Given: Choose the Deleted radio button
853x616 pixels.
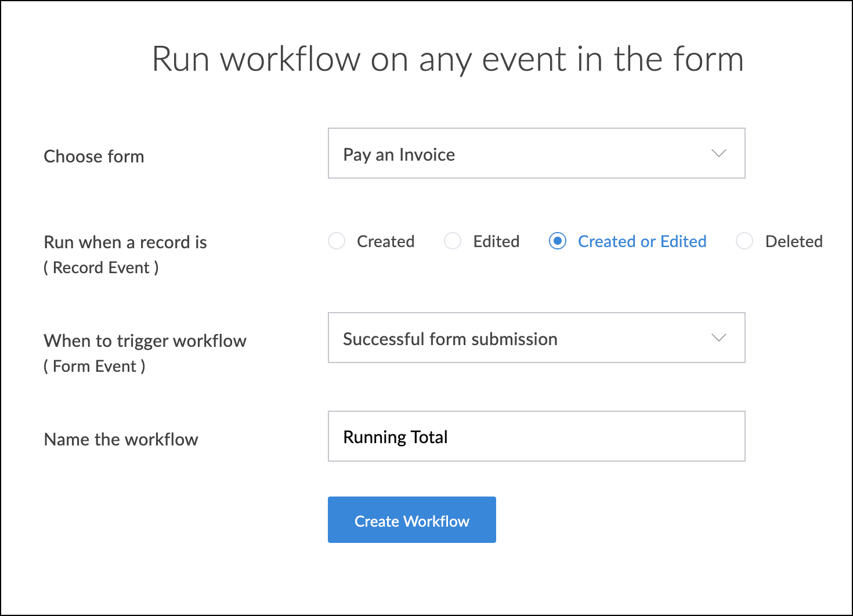Looking at the screenshot, I should tap(744, 241).
